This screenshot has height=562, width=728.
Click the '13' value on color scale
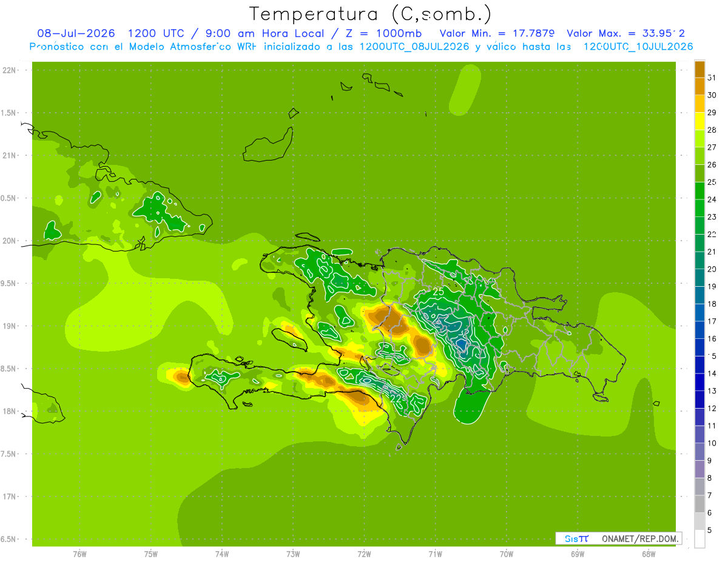(x=712, y=391)
